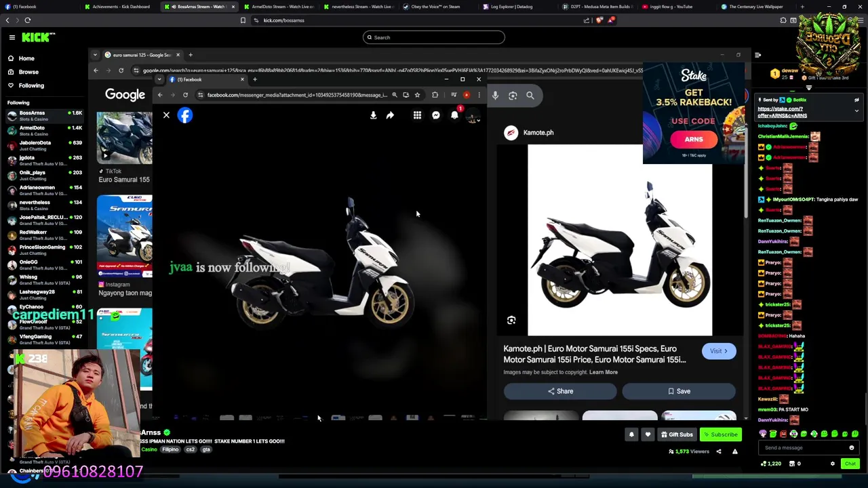The width and height of the screenshot is (868, 488).
Task: Report stream warning icon
Action: click(734, 451)
